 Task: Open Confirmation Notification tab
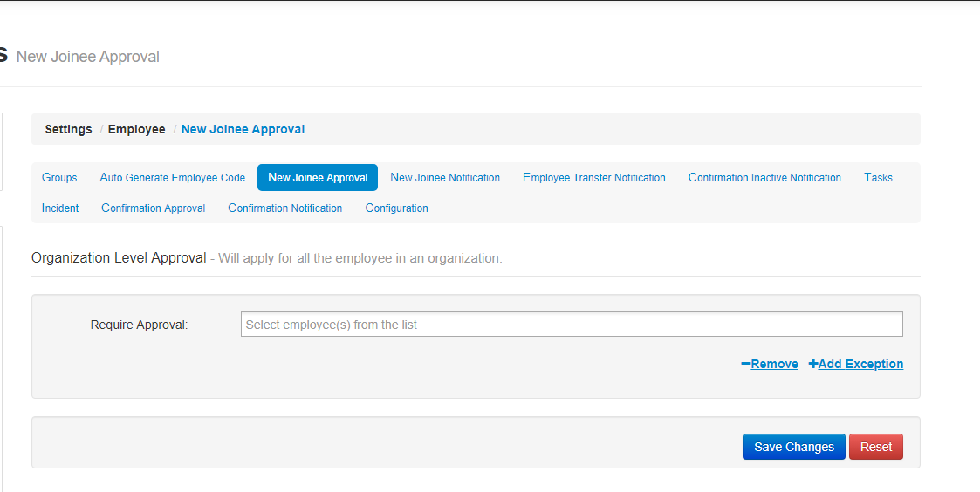coord(285,208)
